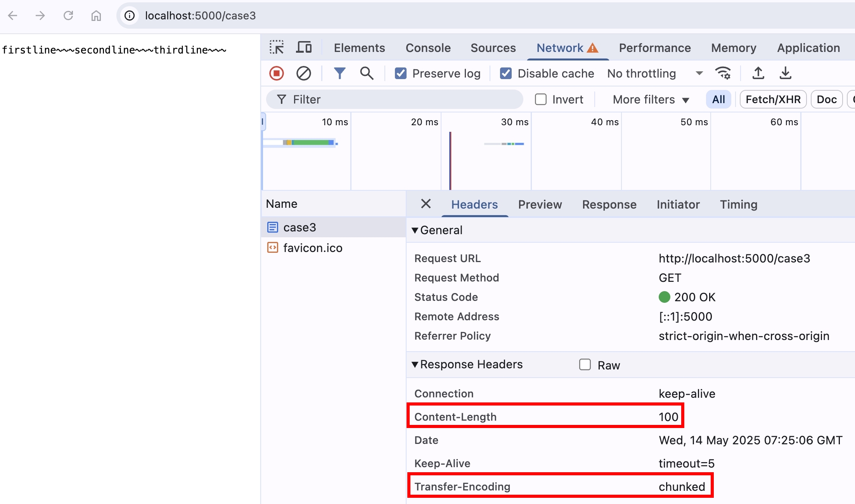The image size is (855, 504).
Task: Close the request details panel
Action: [426, 204]
